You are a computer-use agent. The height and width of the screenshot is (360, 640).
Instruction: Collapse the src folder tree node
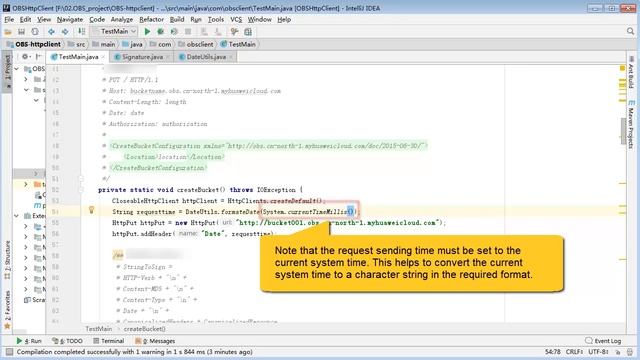(26, 90)
